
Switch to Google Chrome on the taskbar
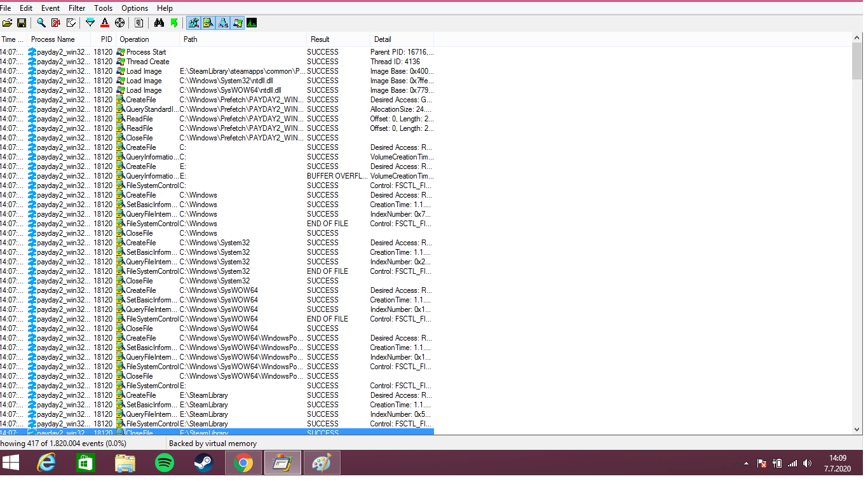coord(243,463)
